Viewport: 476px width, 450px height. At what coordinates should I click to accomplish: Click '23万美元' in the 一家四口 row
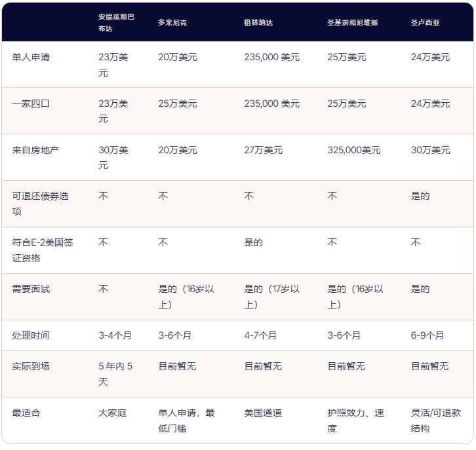[113, 111]
